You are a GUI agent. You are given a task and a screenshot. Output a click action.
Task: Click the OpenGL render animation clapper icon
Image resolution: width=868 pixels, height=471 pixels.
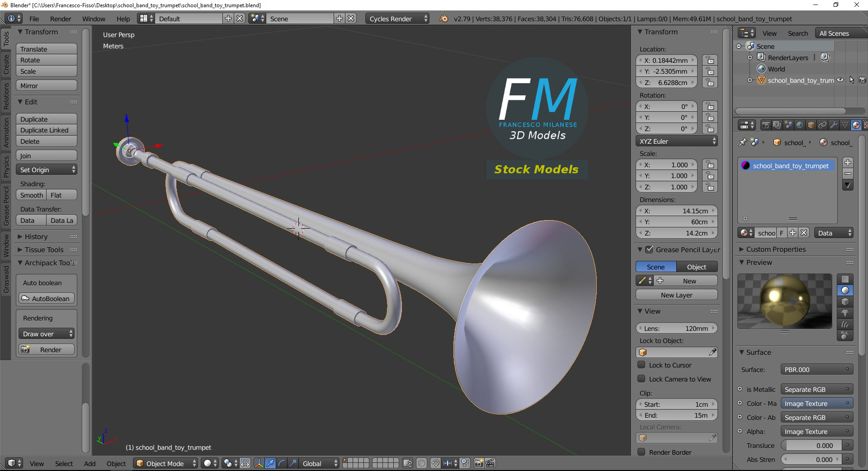[x=490, y=463]
